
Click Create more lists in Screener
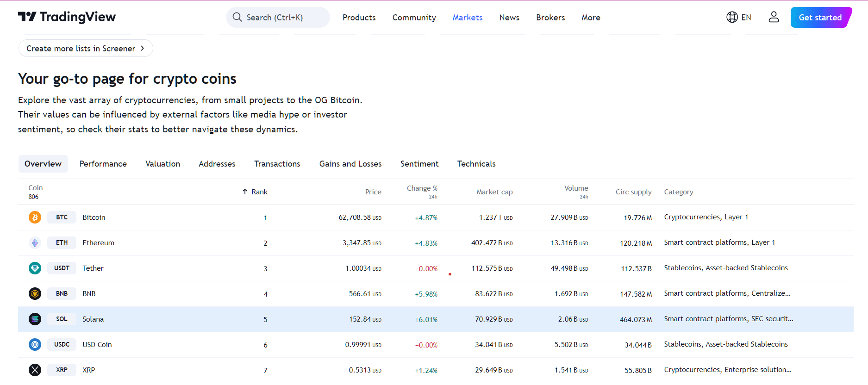tap(86, 48)
